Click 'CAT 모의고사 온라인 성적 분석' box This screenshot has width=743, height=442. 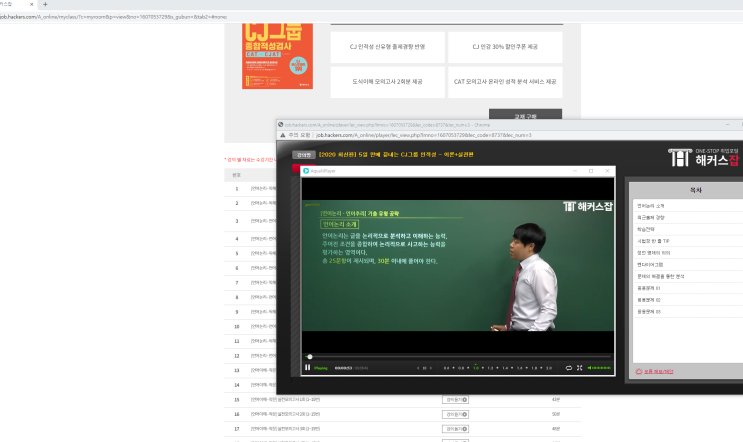505,81
